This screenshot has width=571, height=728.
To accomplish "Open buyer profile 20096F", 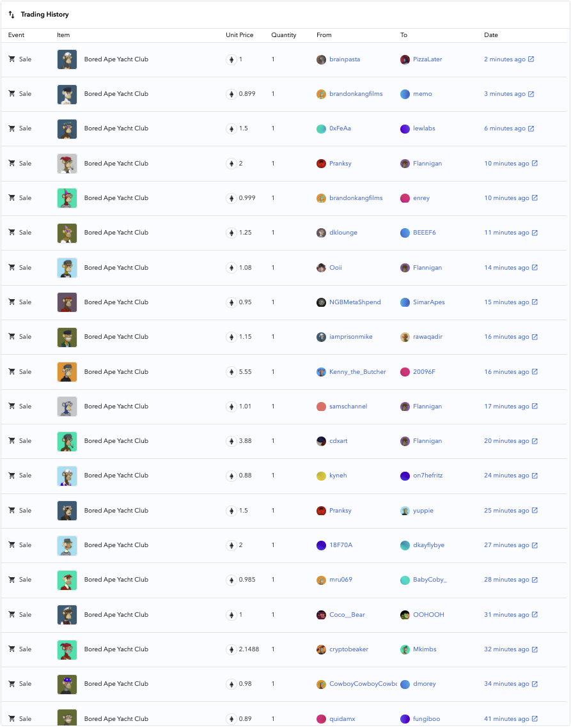I will (x=424, y=372).
